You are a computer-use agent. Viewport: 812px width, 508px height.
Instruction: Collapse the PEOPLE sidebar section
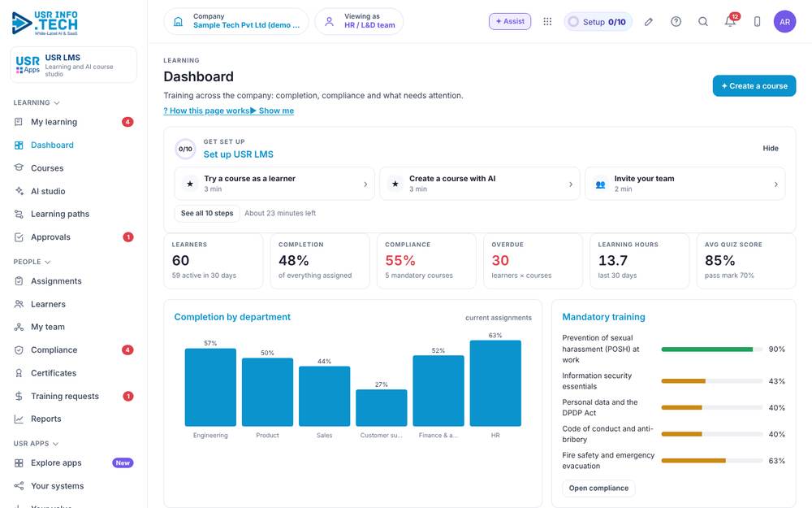click(32, 262)
